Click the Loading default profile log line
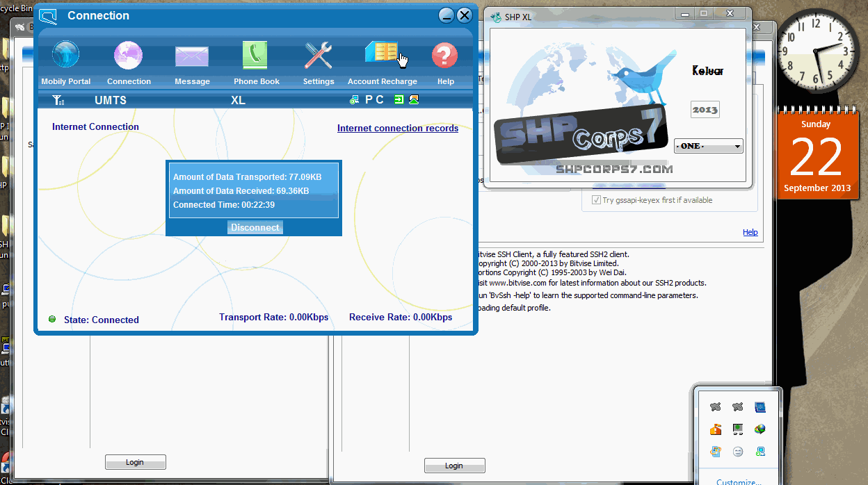This screenshot has width=868, height=485. tap(514, 308)
